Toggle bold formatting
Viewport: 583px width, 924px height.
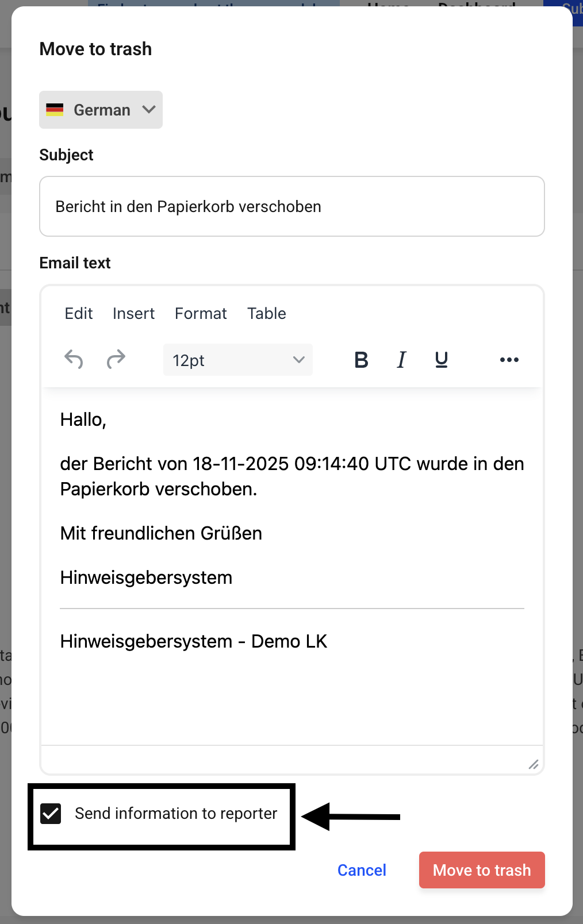361,360
